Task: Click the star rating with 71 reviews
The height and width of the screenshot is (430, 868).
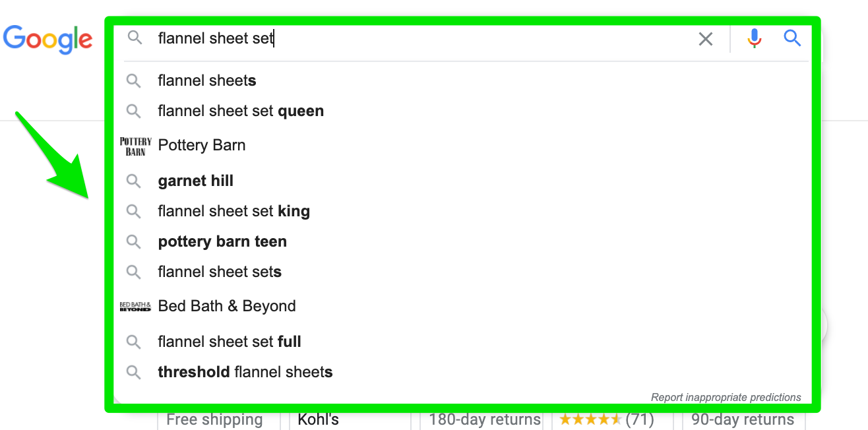Action: click(607, 419)
